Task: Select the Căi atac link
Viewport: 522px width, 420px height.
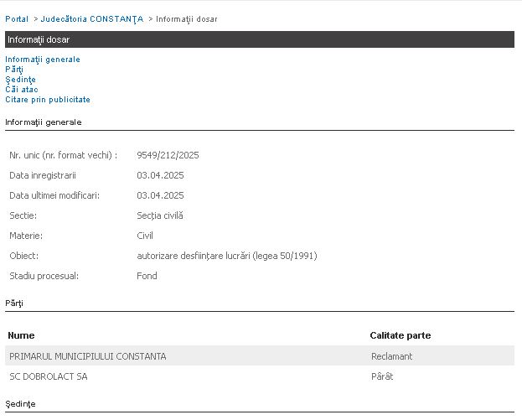Action: pos(22,89)
